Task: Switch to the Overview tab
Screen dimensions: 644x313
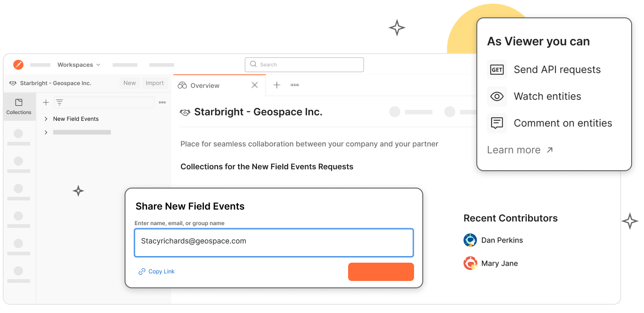Action: pos(205,86)
